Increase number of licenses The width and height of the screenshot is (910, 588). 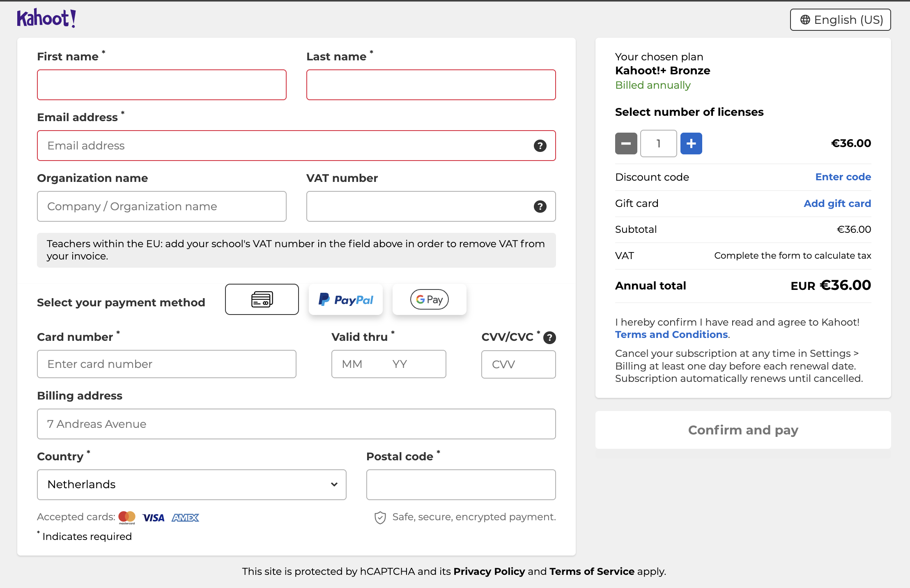(691, 144)
